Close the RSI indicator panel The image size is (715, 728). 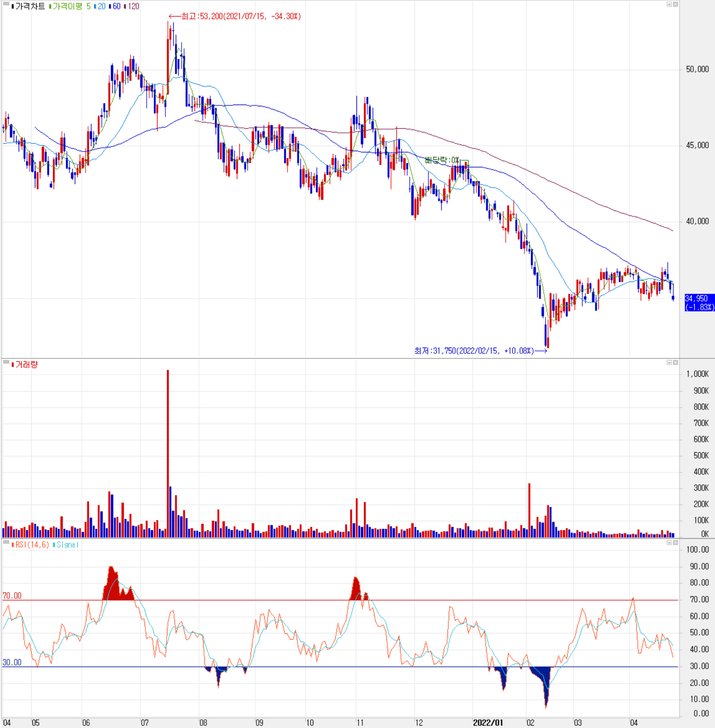676,542
